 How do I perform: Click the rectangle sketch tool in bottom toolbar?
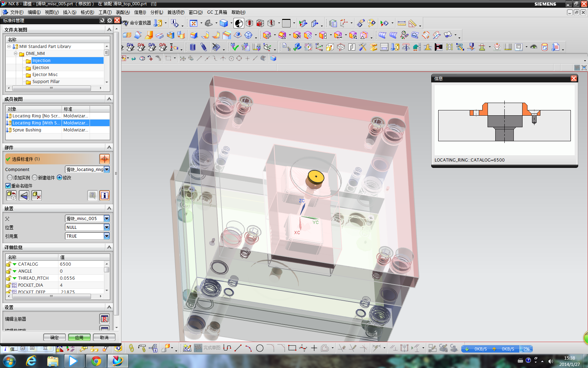(292, 348)
